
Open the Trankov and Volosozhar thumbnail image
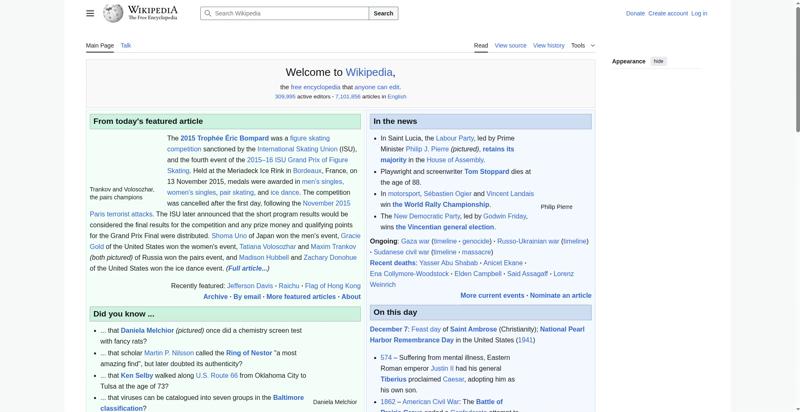[x=125, y=158]
